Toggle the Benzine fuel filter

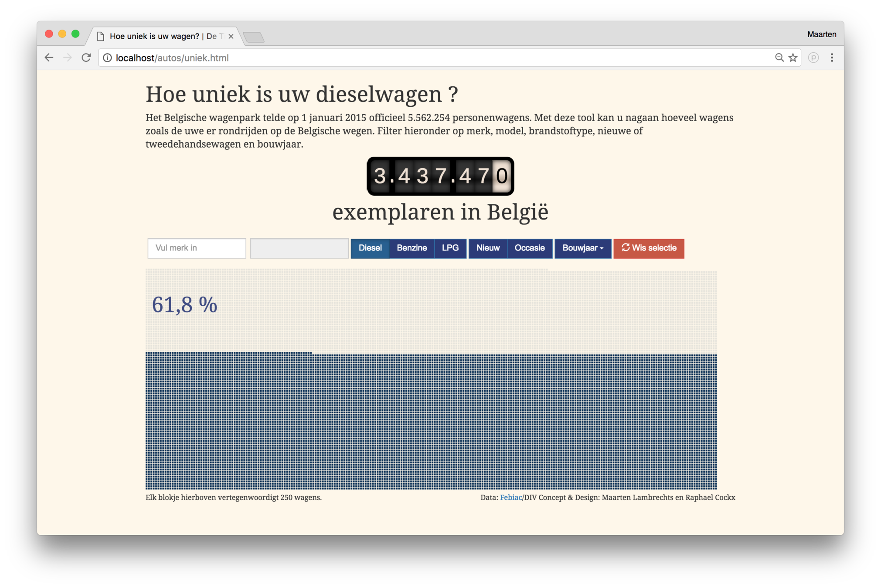click(x=412, y=248)
